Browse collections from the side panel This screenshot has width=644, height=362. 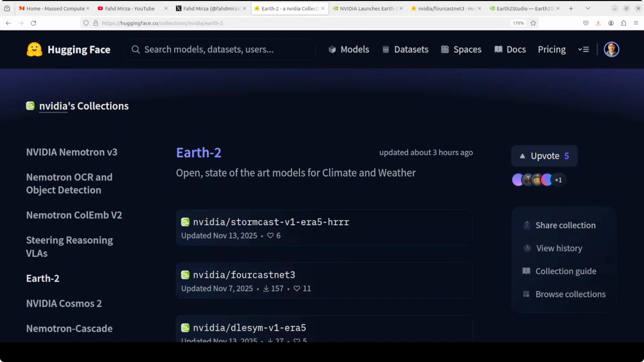[570, 294]
